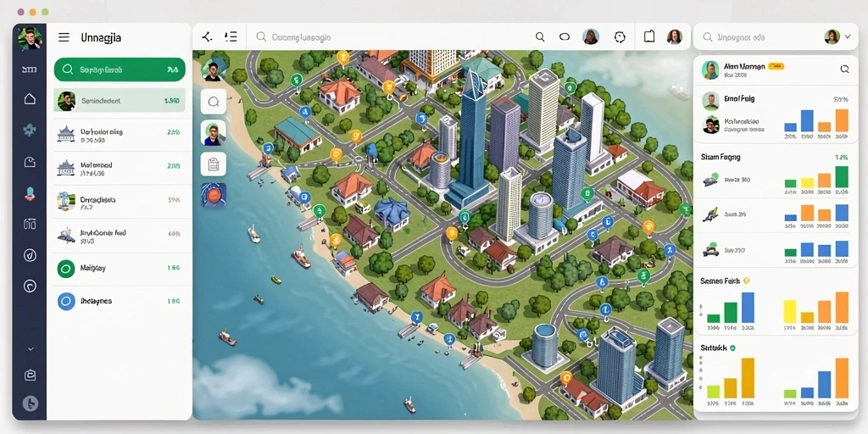Click the target icon in top toolbar
The image size is (868, 434).
click(620, 37)
